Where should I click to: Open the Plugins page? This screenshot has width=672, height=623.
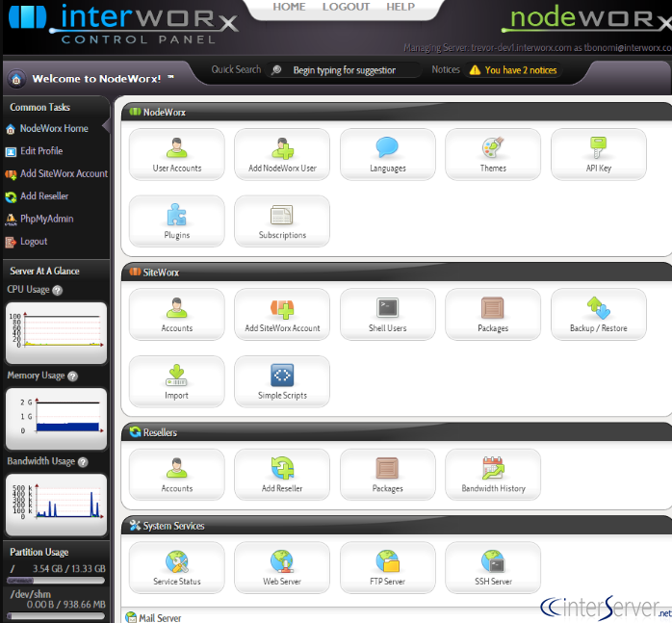click(176, 221)
